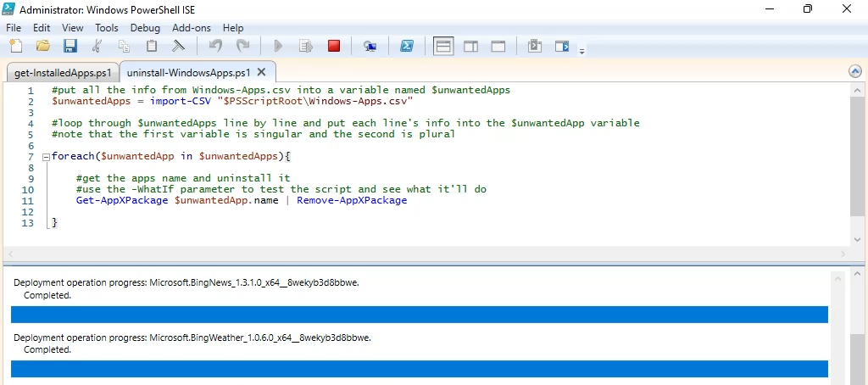868x385 pixels.
Task: Click the New Script toolbar icon
Action: point(15,46)
